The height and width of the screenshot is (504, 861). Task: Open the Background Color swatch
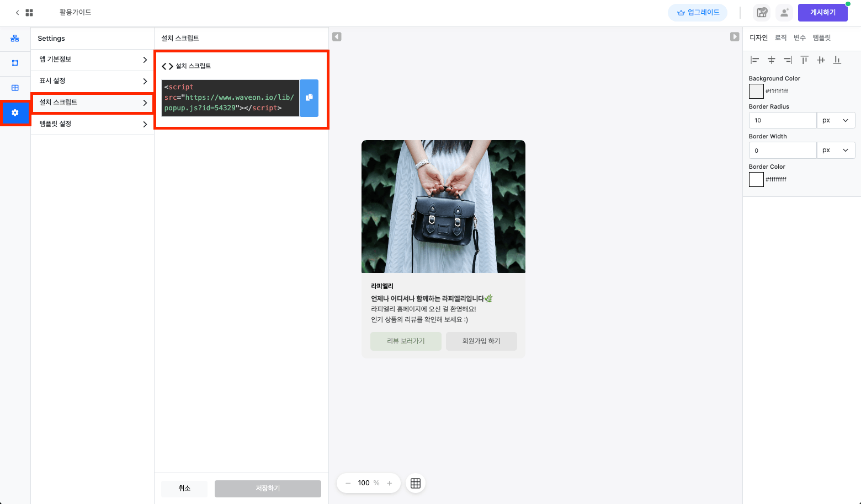click(756, 91)
